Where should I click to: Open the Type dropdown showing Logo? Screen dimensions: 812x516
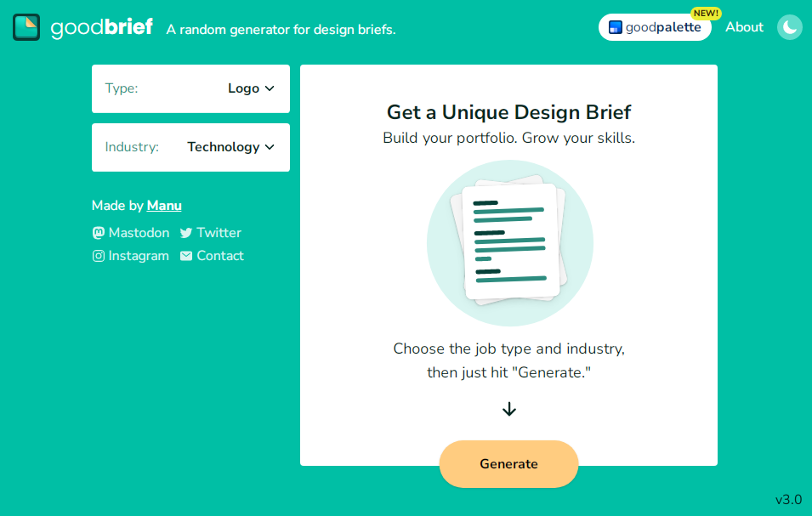tap(190, 88)
